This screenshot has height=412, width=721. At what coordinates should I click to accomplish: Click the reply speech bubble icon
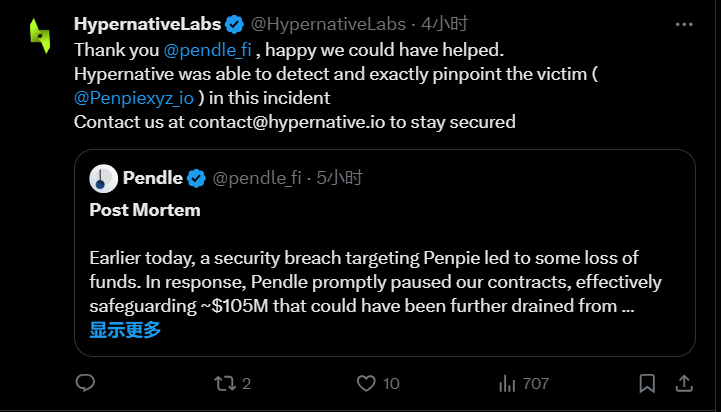point(86,382)
